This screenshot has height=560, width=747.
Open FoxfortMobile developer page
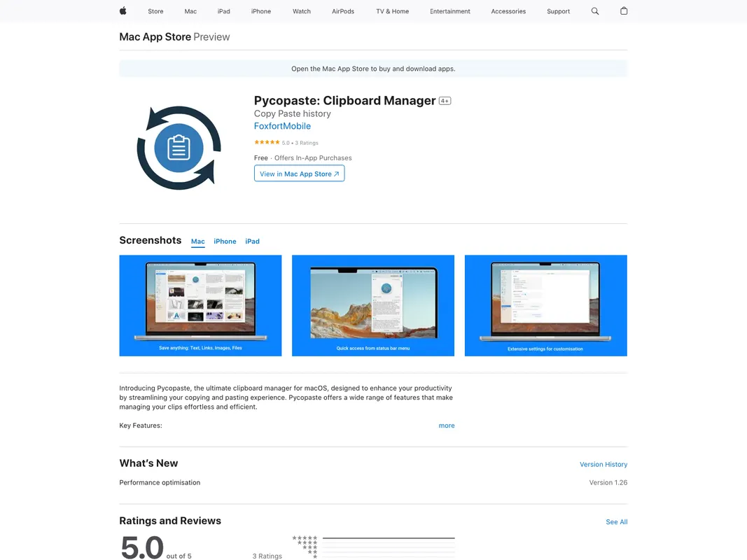pyautogui.click(x=282, y=127)
